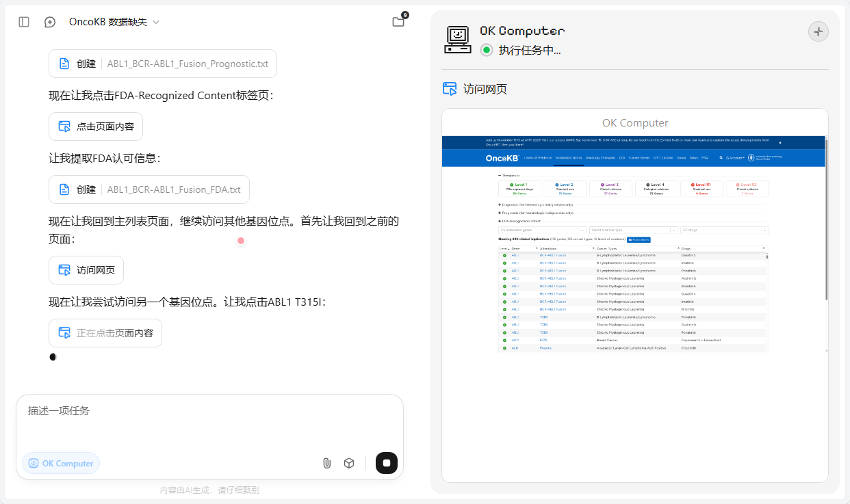
Task: Toggle the left sidebar panel icon
Action: coord(24,22)
